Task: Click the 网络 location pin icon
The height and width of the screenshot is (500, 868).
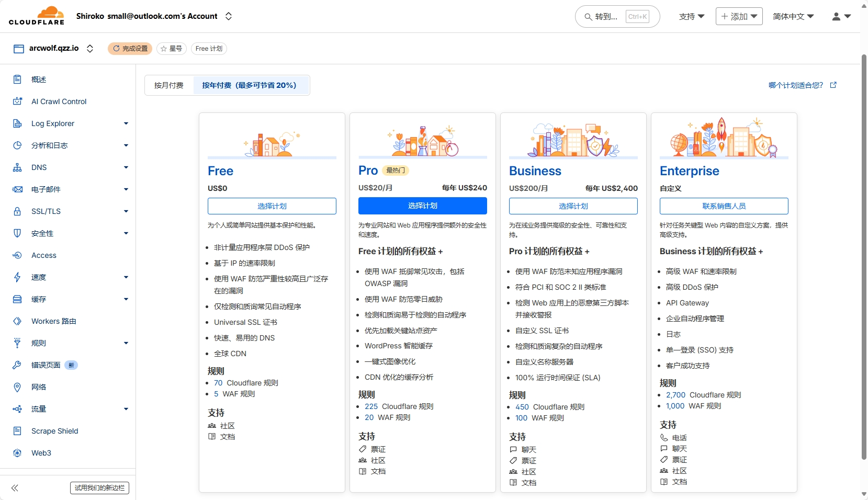Action: (x=17, y=387)
